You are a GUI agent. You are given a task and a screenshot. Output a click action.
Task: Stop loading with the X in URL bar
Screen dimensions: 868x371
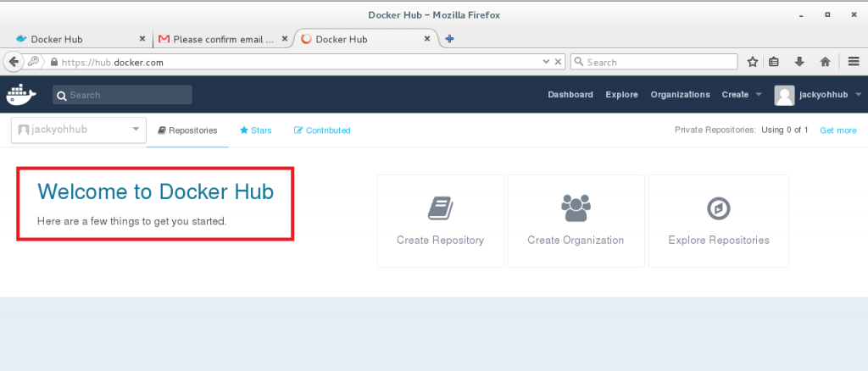(x=559, y=62)
